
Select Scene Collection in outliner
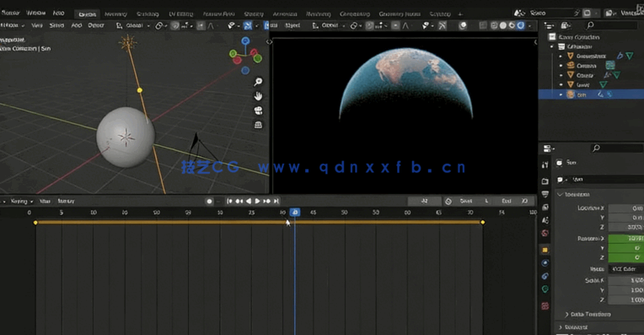click(x=579, y=37)
